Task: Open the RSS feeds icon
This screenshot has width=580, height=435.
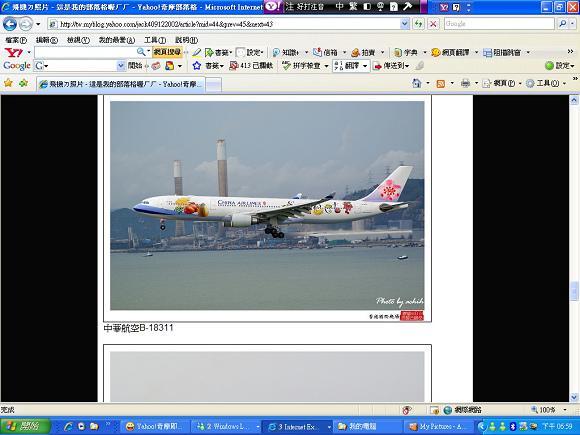Action: pos(441,84)
